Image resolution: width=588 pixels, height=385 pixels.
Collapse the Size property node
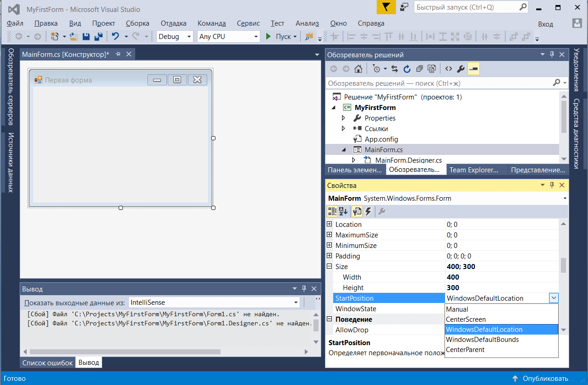(329, 266)
